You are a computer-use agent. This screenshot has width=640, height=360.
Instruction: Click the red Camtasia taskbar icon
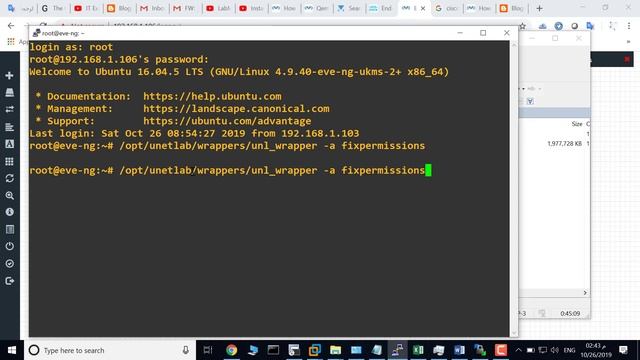501,350
